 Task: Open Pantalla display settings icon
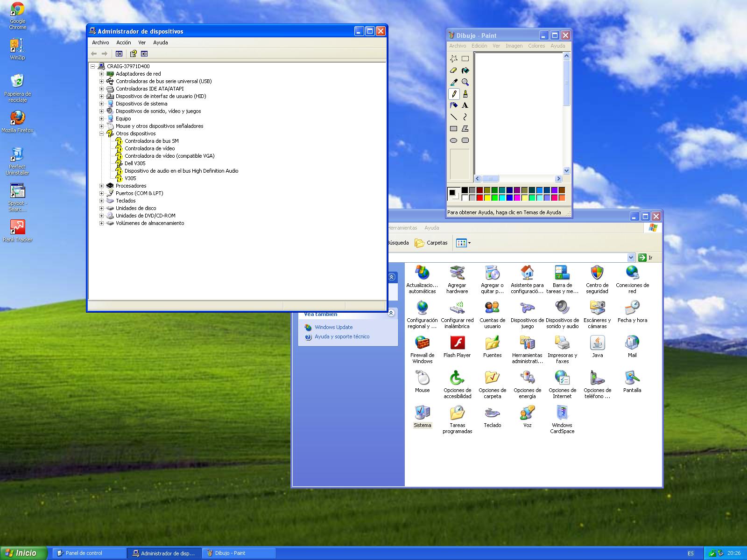(x=632, y=382)
